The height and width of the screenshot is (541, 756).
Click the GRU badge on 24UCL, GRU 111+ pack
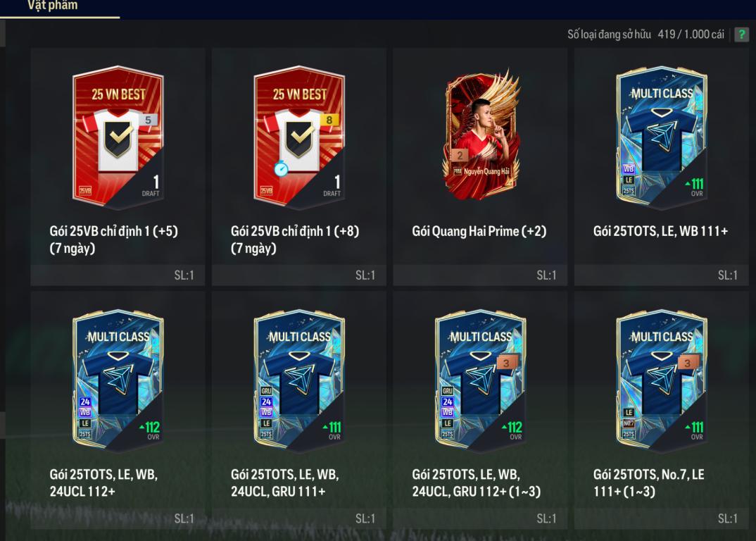[x=266, y=391]
